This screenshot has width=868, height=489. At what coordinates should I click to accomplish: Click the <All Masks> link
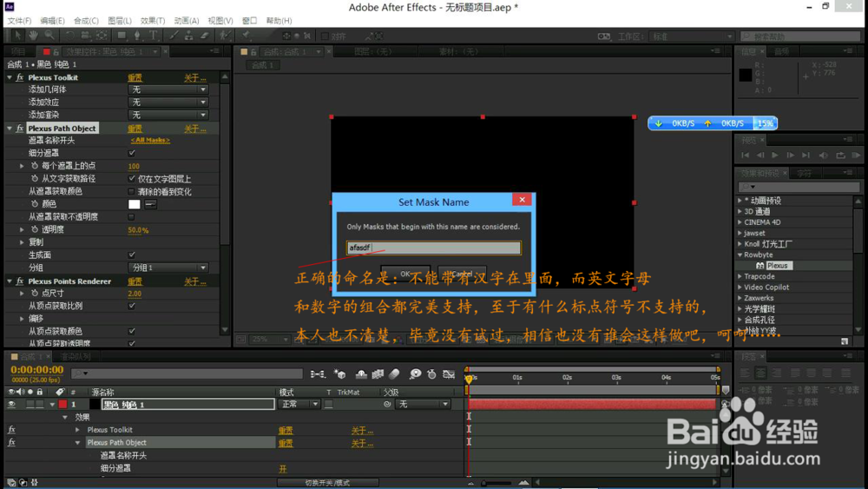click(150, 140)
